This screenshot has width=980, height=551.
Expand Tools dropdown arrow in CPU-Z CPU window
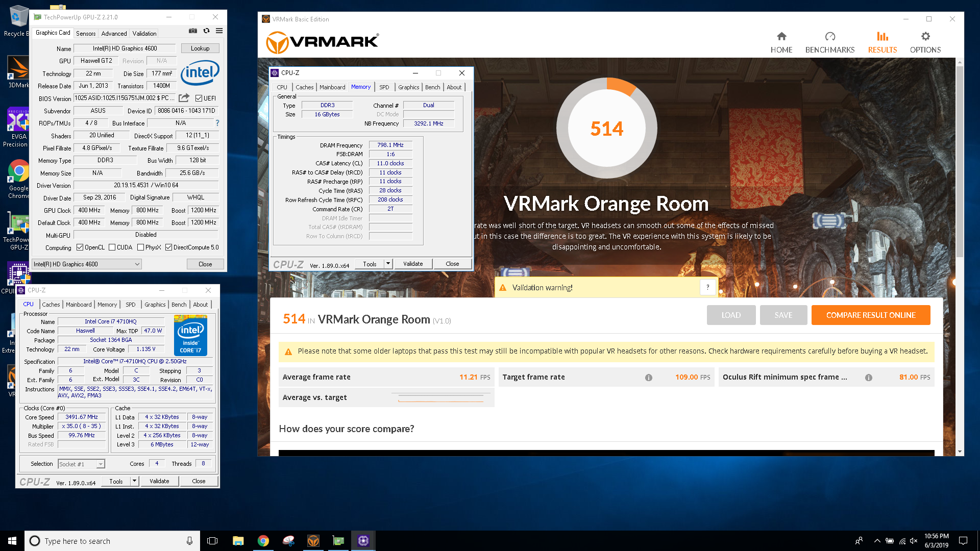[134, 481]
